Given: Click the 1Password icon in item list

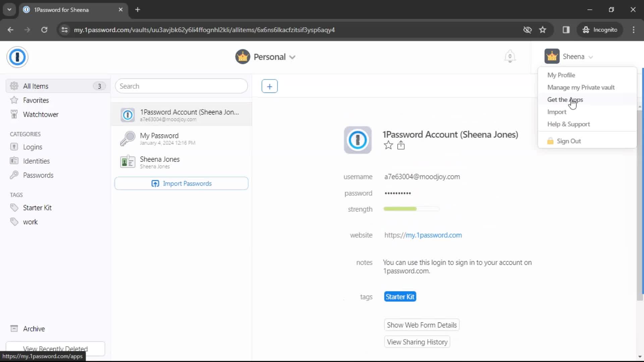Looking at the screenshot, I should 127,115.
